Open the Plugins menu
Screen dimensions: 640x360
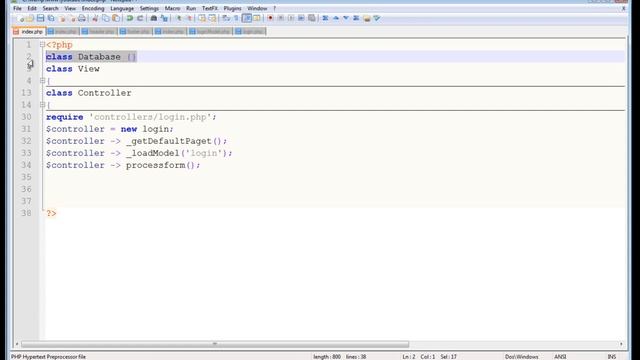click(233, 8)
